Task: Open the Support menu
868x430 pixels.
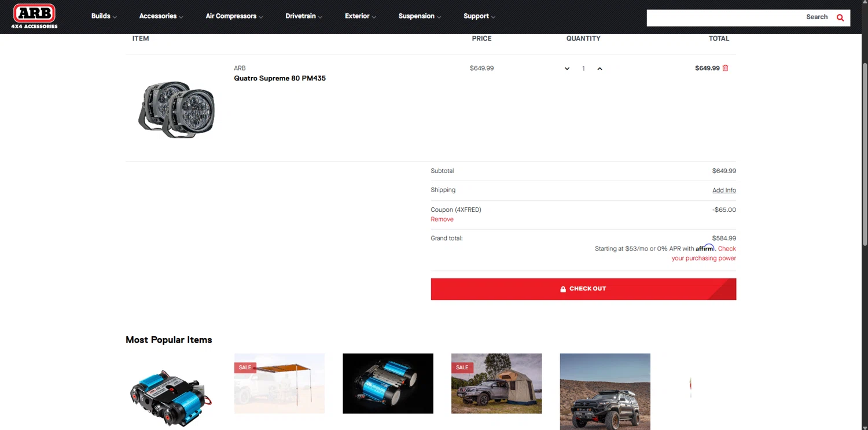Action: (480, 16)
